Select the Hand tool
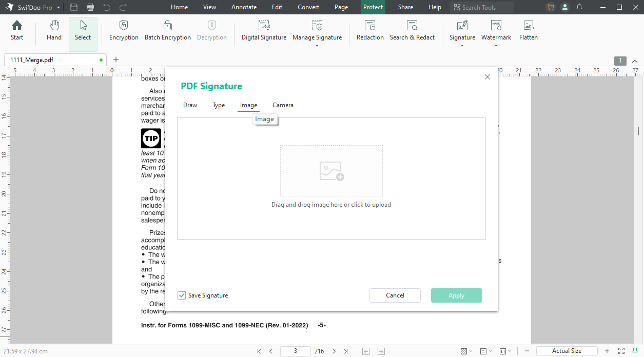Viewport: 644px width, 357px height. pyautogui.click(x=53, y=31)
